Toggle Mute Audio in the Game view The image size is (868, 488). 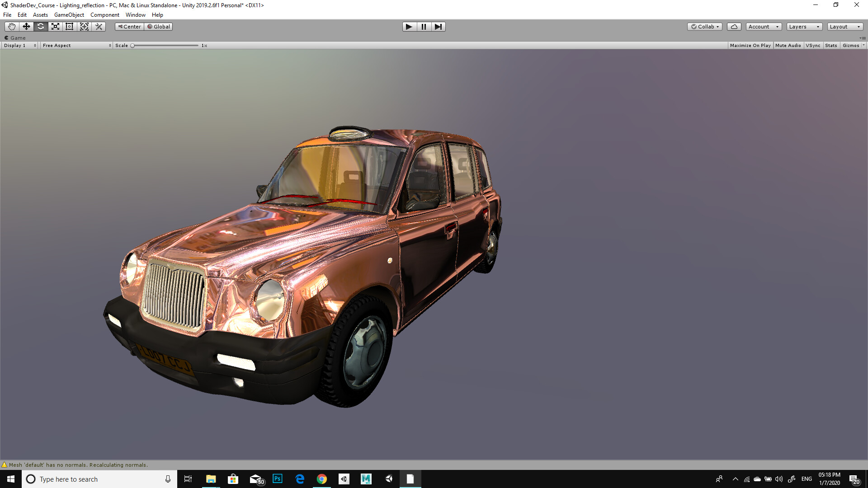click(x=788, y=45)
